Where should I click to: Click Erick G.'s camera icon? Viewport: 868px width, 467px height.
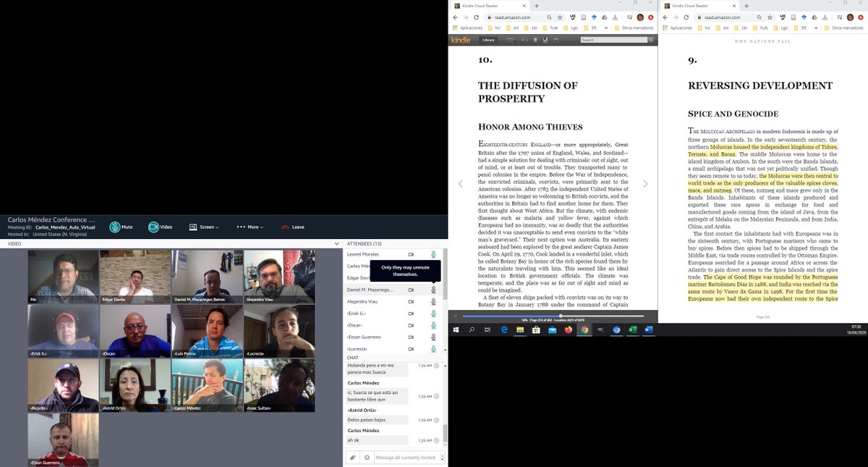[411, 313]
